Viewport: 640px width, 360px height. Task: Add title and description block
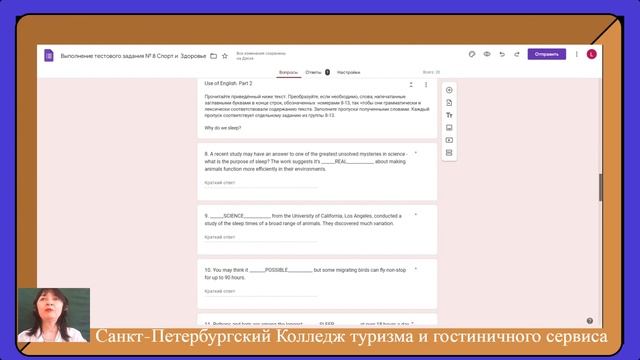(x=449, y=116)
